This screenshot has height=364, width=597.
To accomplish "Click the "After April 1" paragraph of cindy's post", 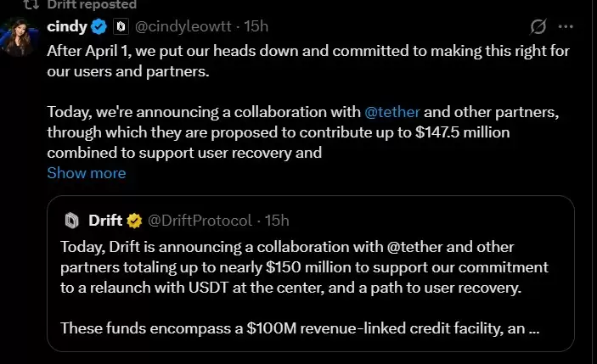I will [306, 59].
